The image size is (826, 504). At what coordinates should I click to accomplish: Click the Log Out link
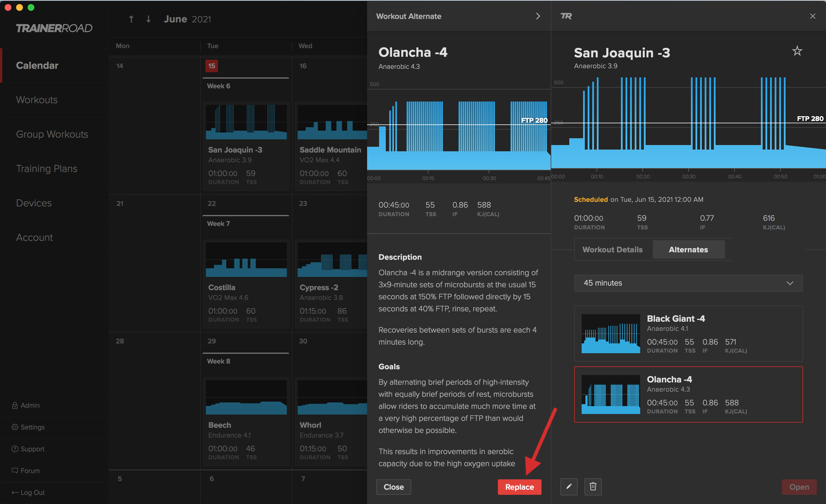[x=32, y=492]
